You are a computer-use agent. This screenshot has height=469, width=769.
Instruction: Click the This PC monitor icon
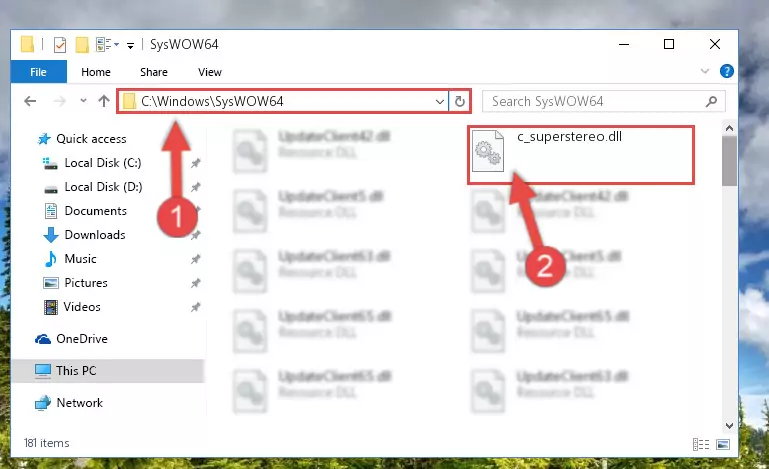click(43, 371)
